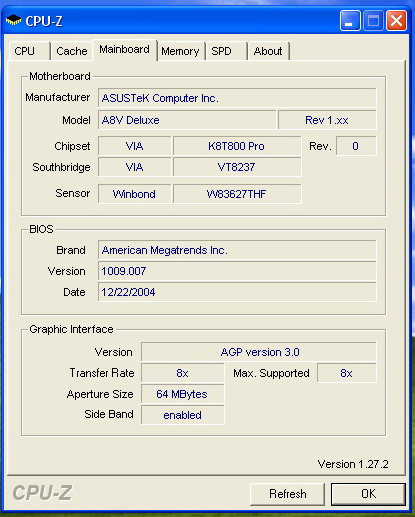
Task: Select the K8T800 Pro chipset field
Action: [x=237, y=146]
